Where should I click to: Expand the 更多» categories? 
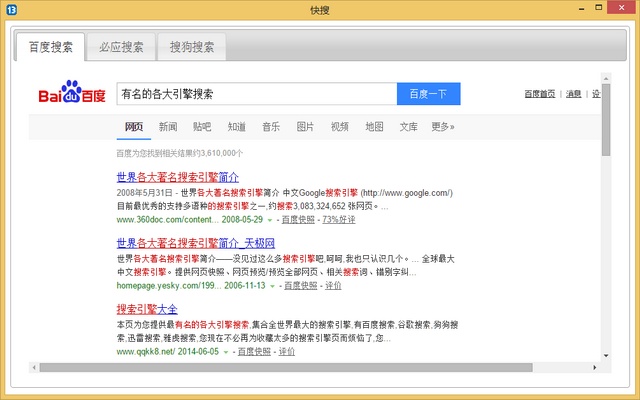[x=443, y=127]
